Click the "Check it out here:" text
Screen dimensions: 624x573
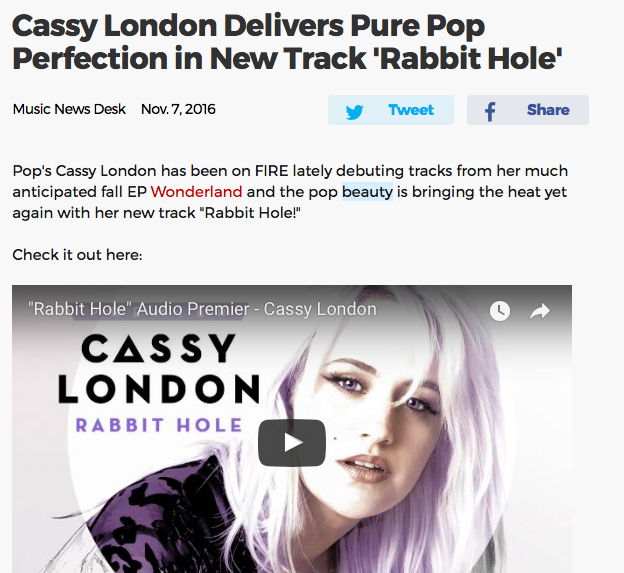[x=77, y=255]
